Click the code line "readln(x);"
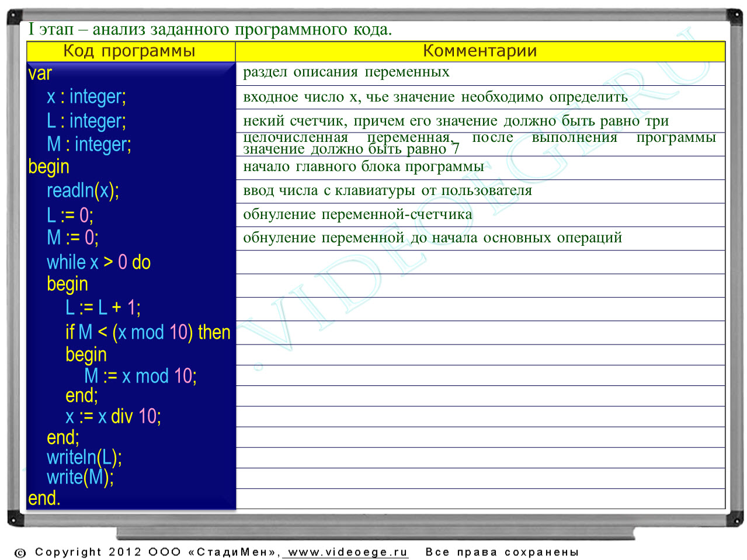The width and height of the screenshot is (747, 560). pyautogui.click(x=83, y=191)
